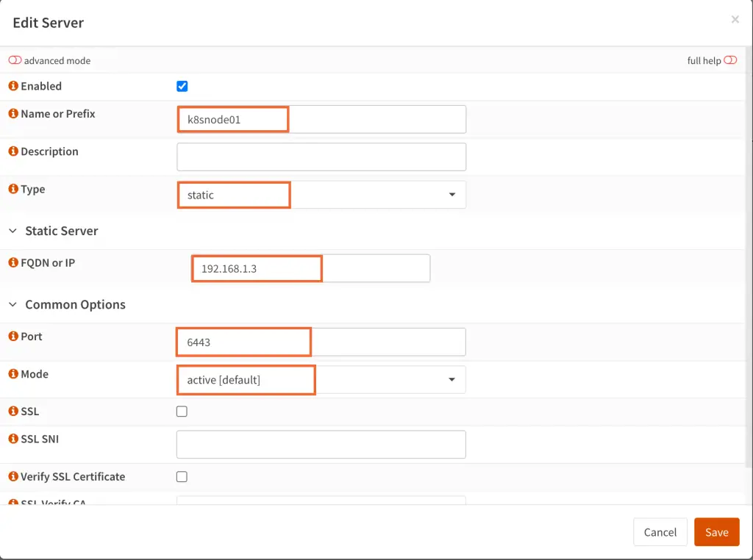Screen dimensions: 753x560
Task: Click the Verify SSL Certificate info icon
Action: (13, 477)
